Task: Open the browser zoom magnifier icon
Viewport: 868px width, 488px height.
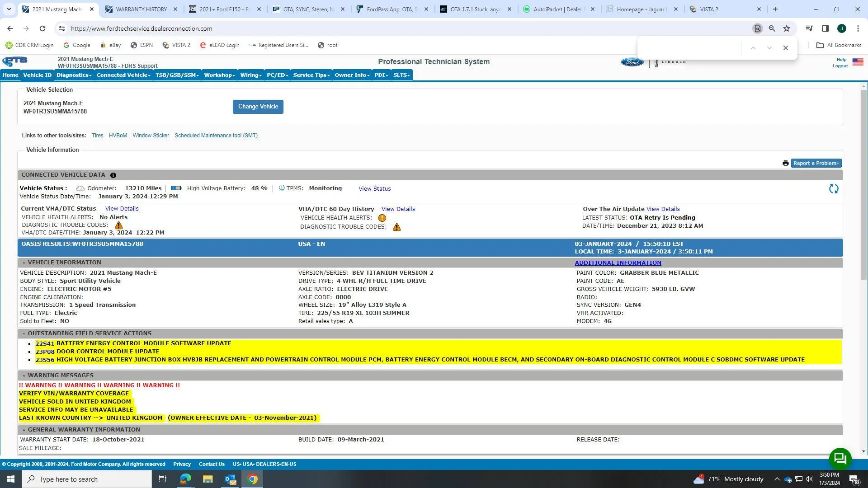Action: tap(772, 28)
